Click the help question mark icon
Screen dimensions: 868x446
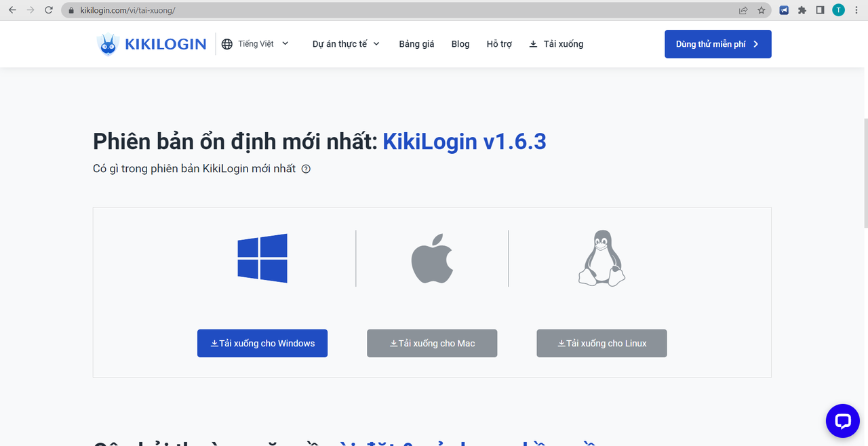(x=306, y=169)
